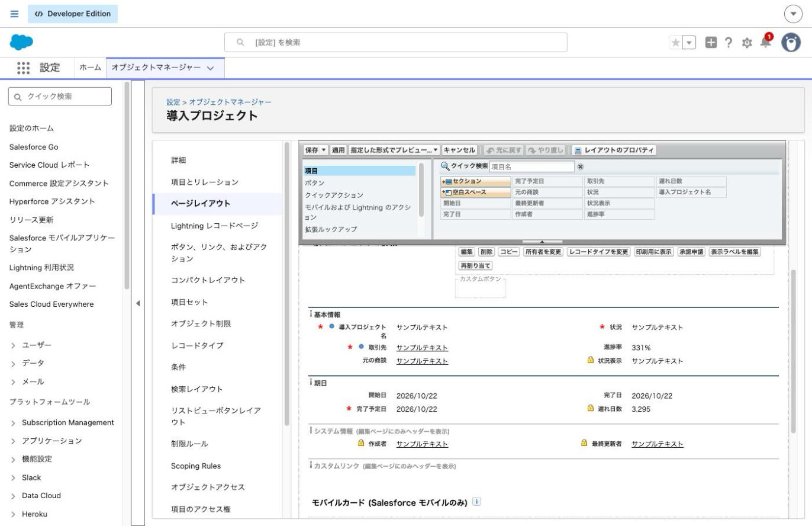Open the Help question mark icon

[x=729, y=42]
